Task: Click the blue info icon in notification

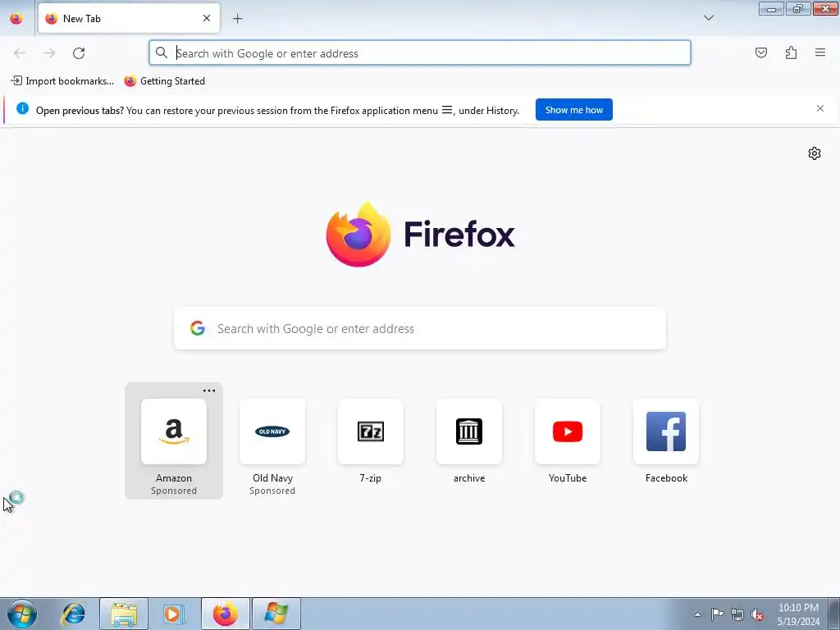Action: 22,109
